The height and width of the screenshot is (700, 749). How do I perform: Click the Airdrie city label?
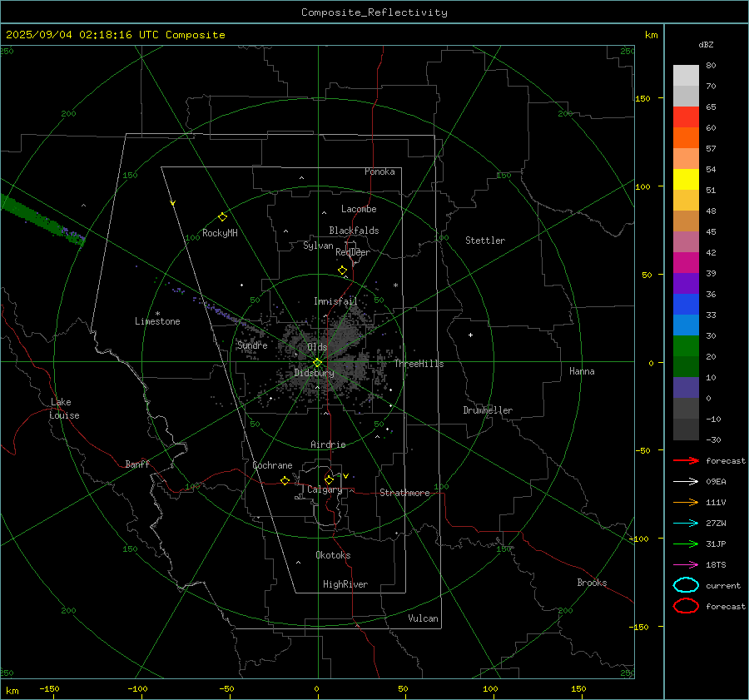pos(328,444)
